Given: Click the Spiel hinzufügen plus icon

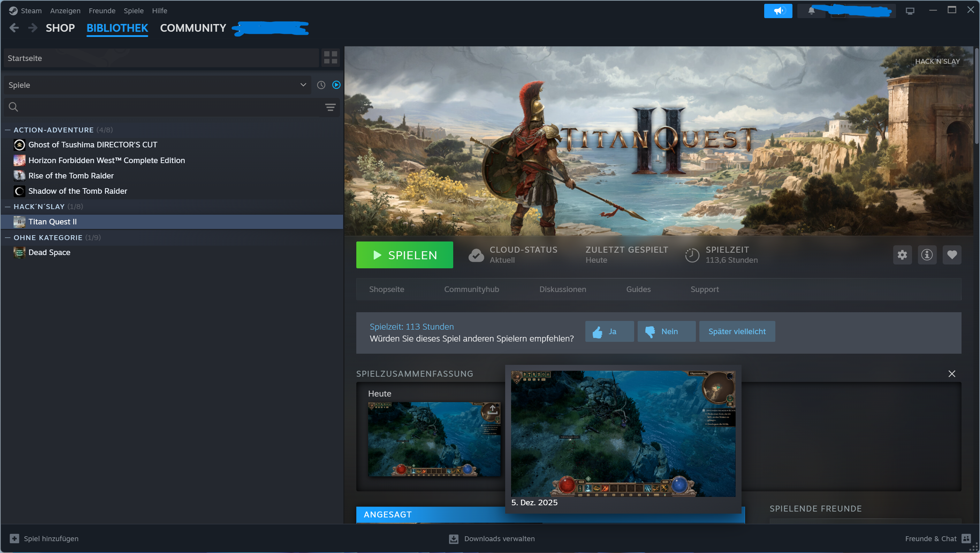Looking at the screenshot, I should [x=15, y=539].
